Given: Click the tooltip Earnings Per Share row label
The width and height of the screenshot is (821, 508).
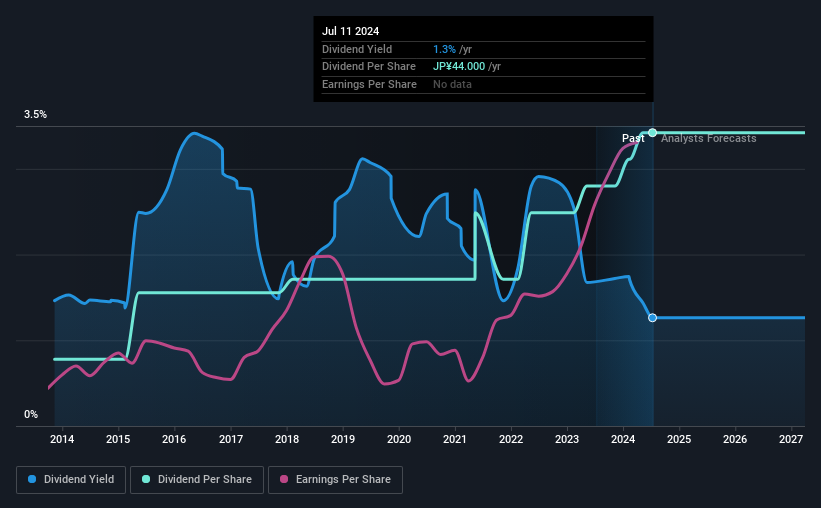Looking at the screenshot, I should [369, 84].
